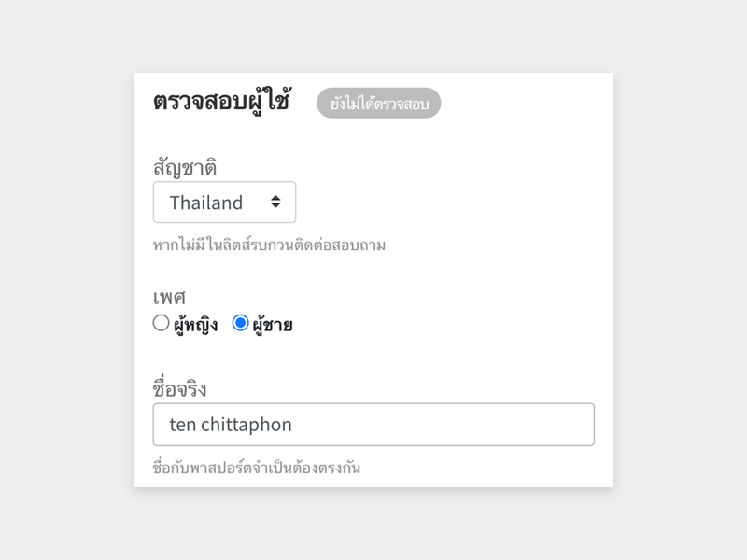
Task: Click the text ten chittaphon in the field
Action: click(231, 425)
